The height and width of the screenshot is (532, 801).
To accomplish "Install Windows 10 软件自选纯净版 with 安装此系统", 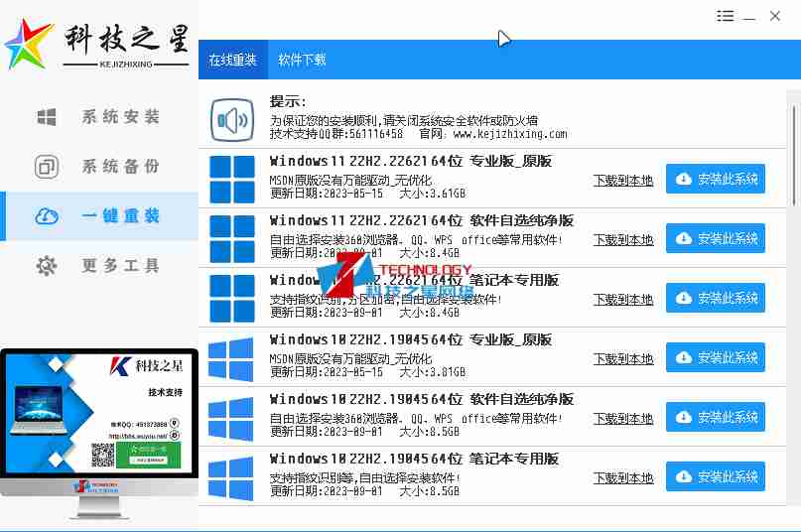I will pyautogui.click(x=716, y=418).
